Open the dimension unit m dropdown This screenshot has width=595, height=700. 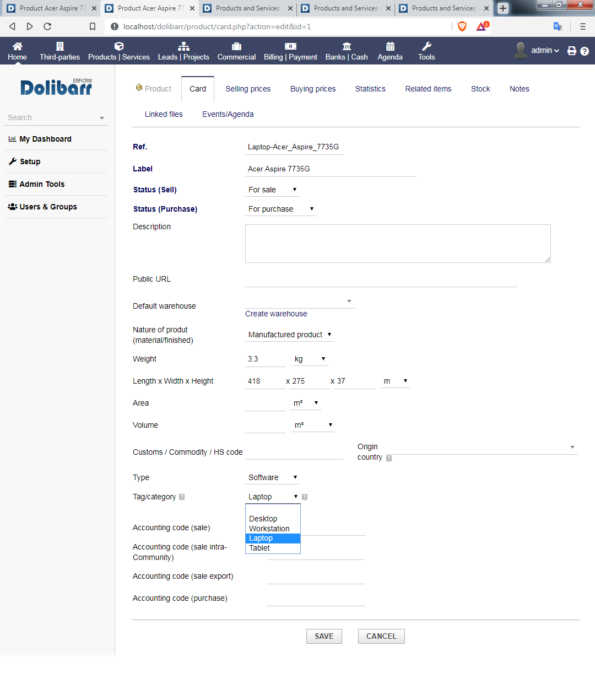(396, 381)
